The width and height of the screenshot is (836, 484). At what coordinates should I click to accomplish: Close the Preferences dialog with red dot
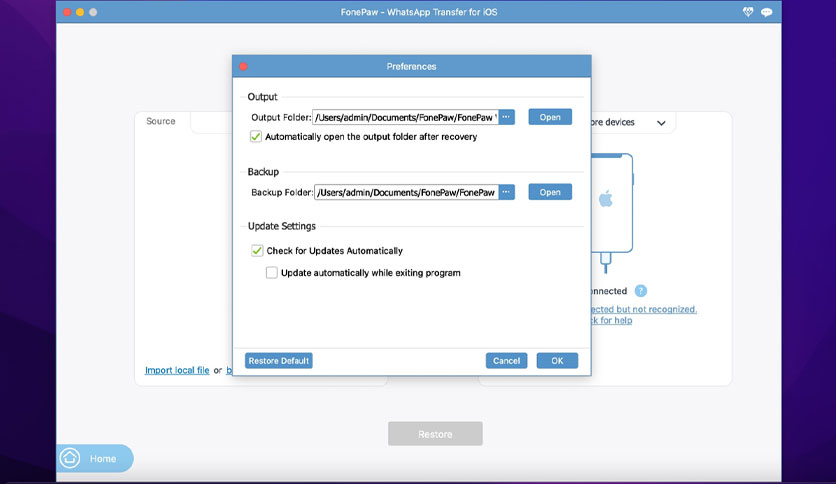[243, 66]
